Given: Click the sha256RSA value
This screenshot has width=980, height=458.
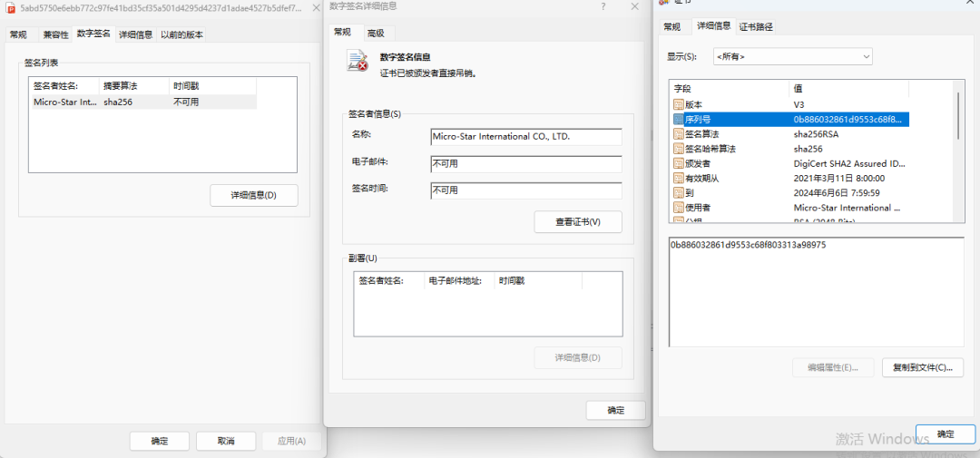Looking at the screenshot, I should point(816,133).
